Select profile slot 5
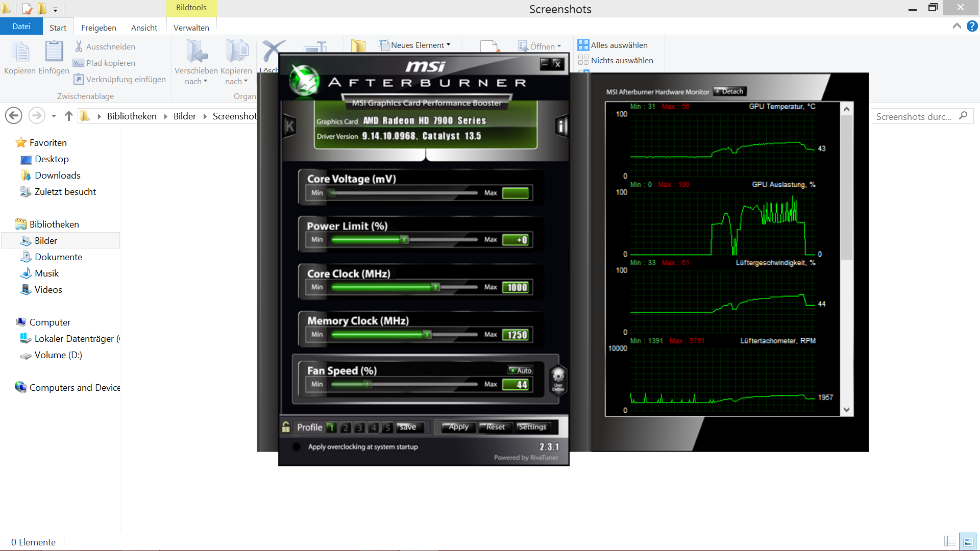Image resolution: width=980 pixels, height=551 pixels. point(388,428)
